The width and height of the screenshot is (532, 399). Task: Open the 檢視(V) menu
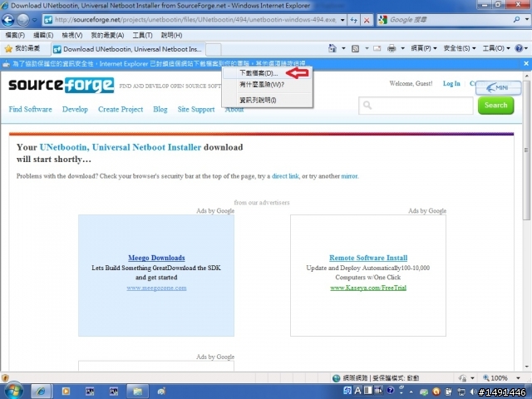(x=72, y=35)
